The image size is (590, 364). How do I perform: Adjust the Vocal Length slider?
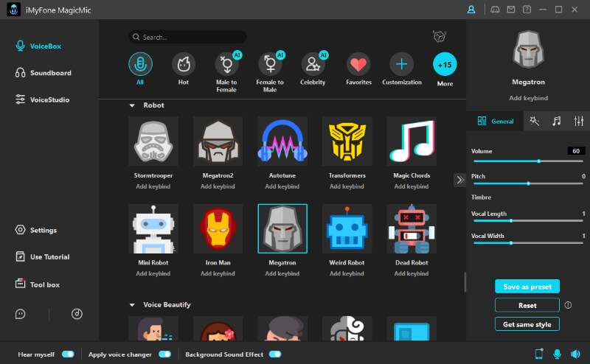click(x=528, y=221)
